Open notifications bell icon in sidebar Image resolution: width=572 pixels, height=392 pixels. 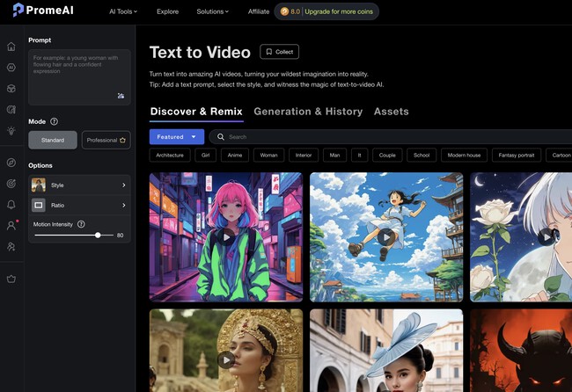(x=11, y=205)
